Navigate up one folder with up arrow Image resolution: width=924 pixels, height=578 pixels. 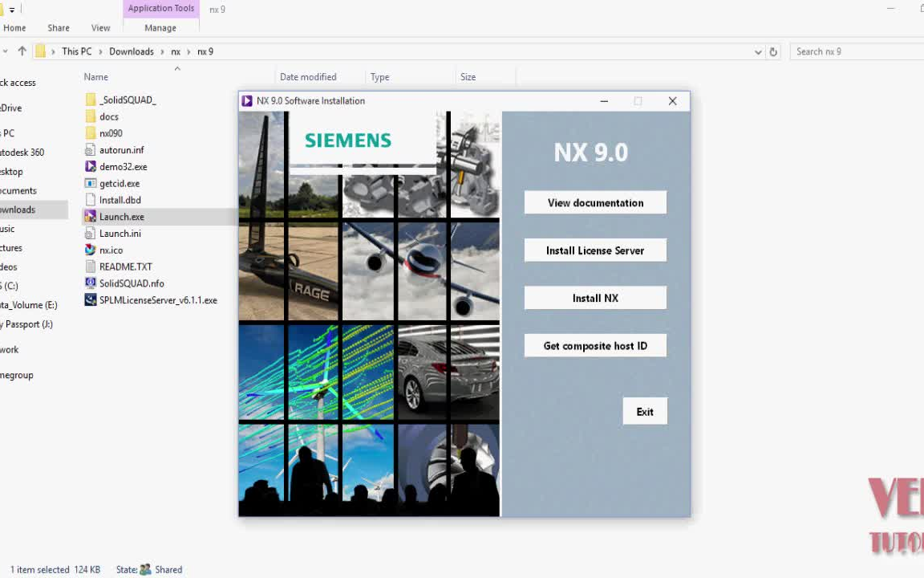coord(22,51)
